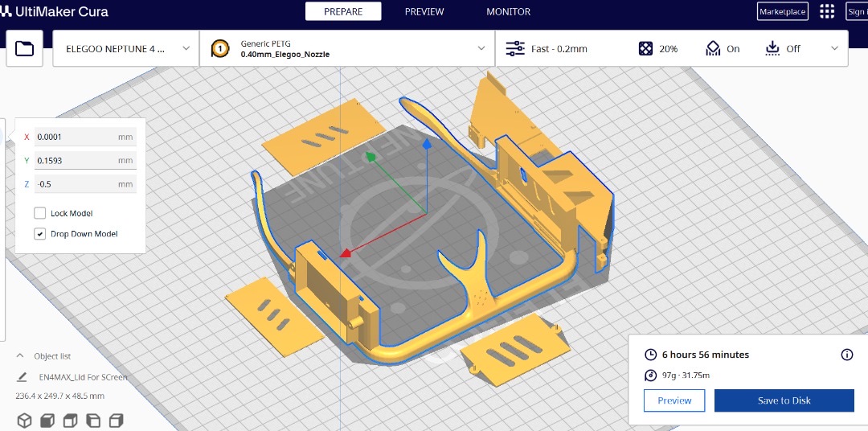Image resolution: width=868 pixels, height=431 pixels.
Task: Select the left view cube icon
Action: [93, 420]
